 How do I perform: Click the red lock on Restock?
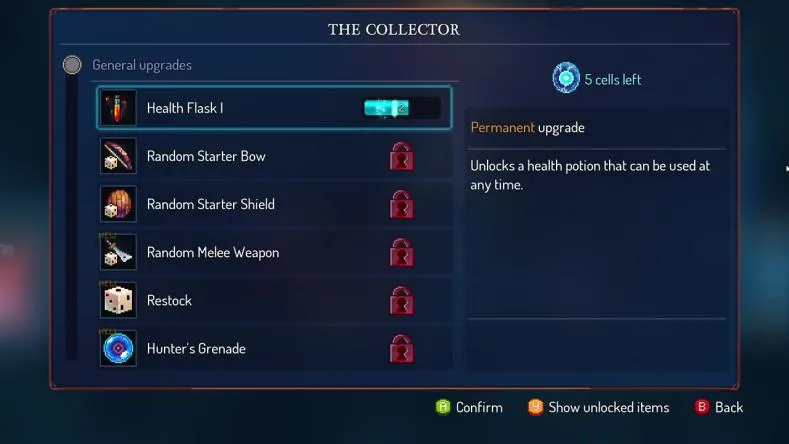coord(402,301)
